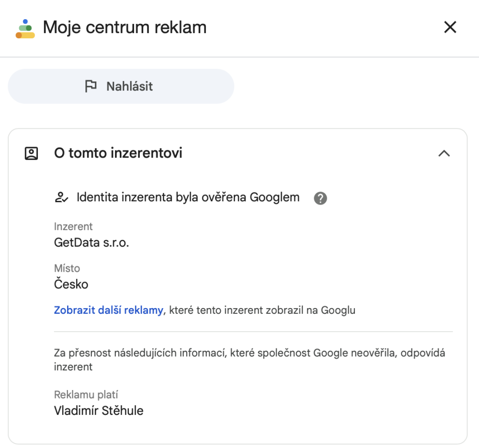The height and width of the screenshot is (448, 479).
Task: Click the verified identity person-check icon
Action: coord(62,197)
